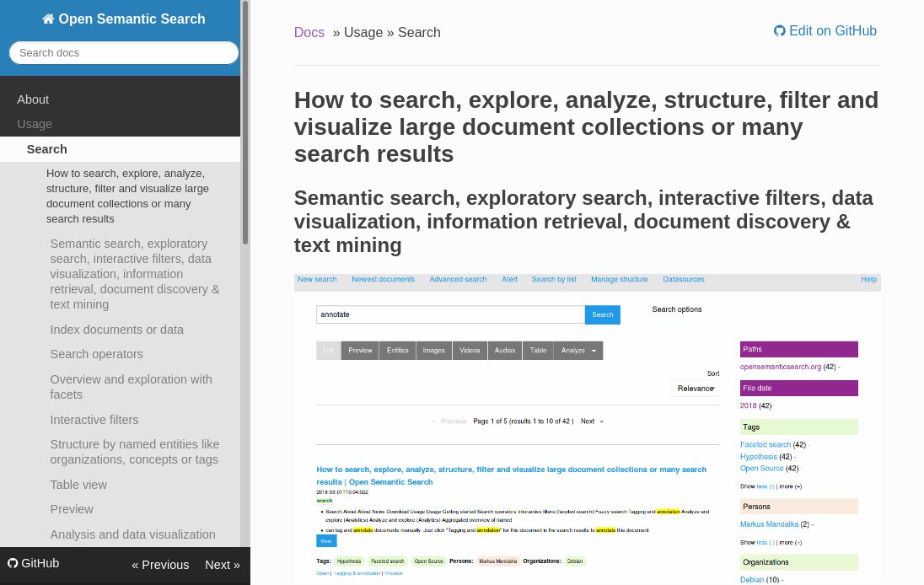Click the 'Edit on GitHub' link
924x585 pixels.
[825, 30]
